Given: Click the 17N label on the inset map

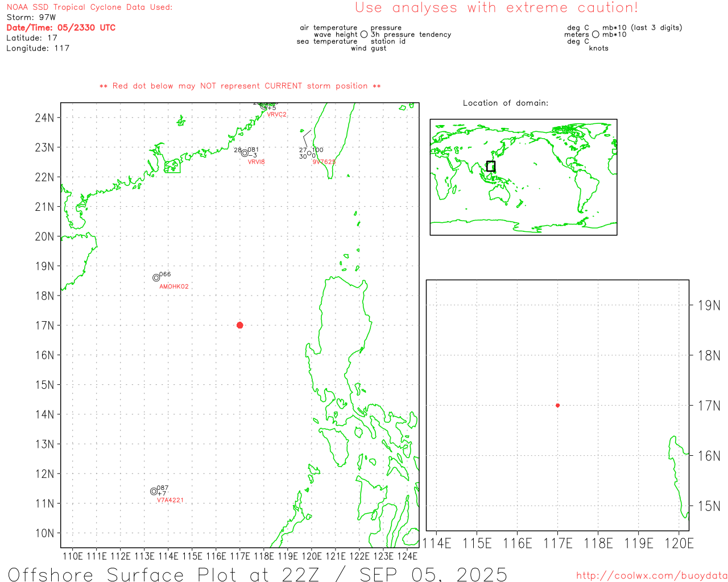Looking at the screenshot, I should point(709,406).
